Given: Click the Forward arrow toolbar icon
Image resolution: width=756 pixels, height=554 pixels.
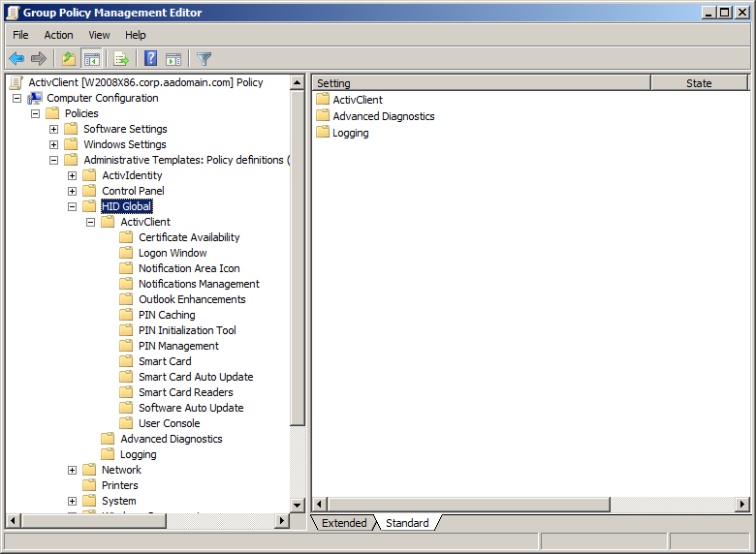Looking at the screenshot, I should click(x=39, y=59).
